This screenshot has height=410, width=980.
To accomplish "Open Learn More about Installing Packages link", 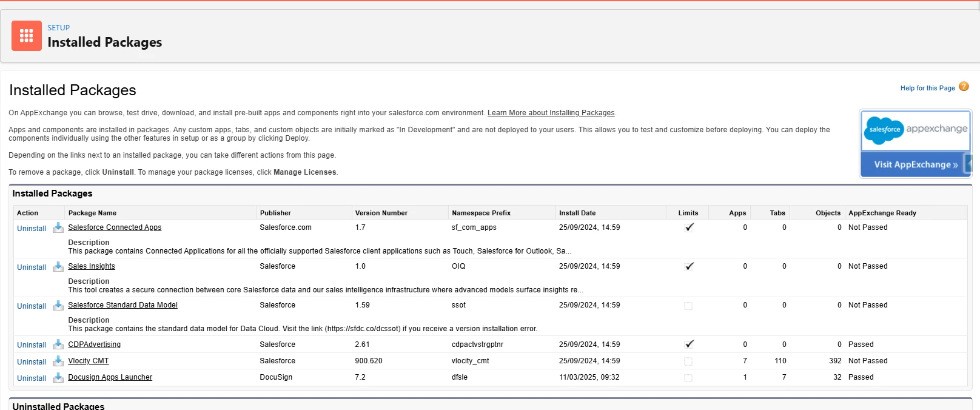I will coord(551,113).
